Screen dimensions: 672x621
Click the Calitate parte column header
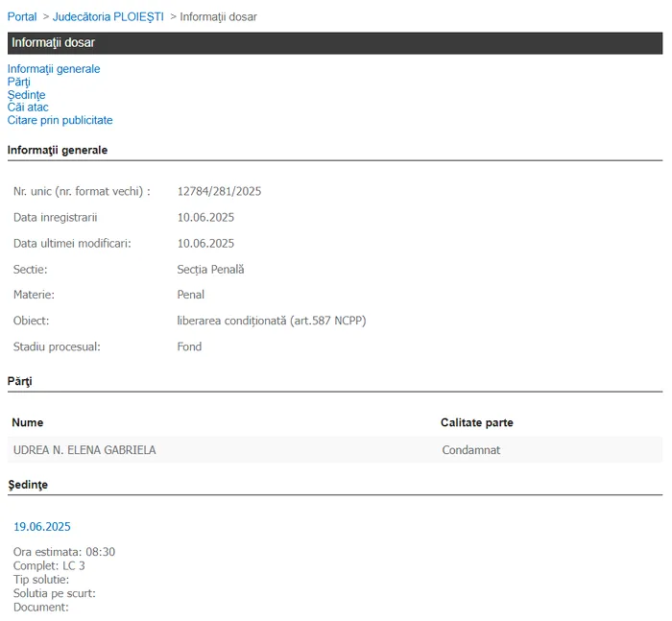click(476, 422)
